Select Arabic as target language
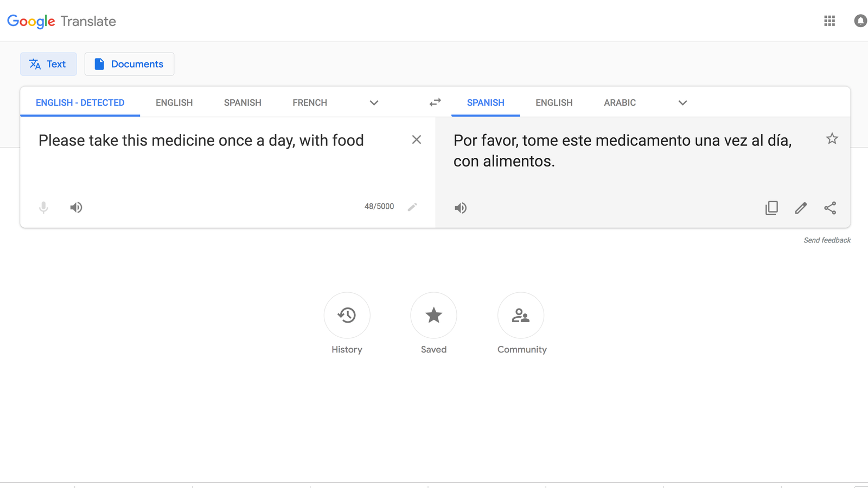The height and width of the screenshot is (488, 868). pyautogui.click(x=620, y=102)
